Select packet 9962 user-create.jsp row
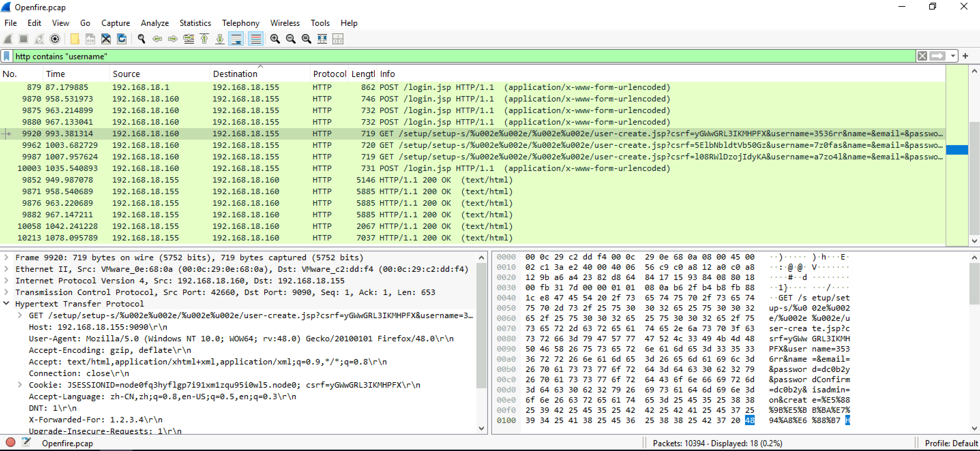 click(473, 145)
